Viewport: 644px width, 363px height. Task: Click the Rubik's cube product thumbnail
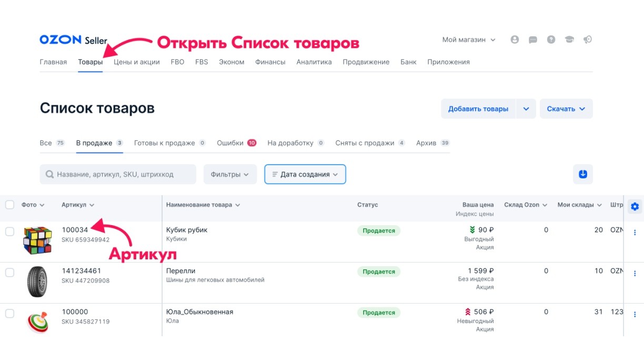(x=38, y=240)
